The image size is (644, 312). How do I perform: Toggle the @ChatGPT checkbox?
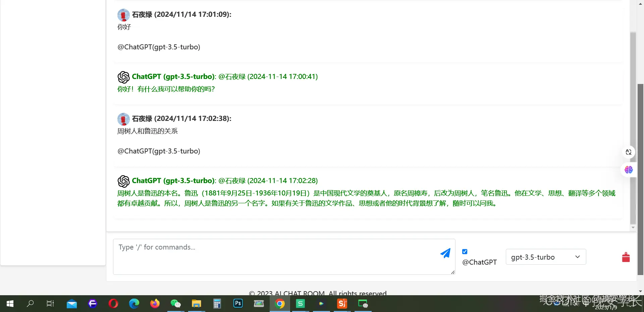coord(465,252)
